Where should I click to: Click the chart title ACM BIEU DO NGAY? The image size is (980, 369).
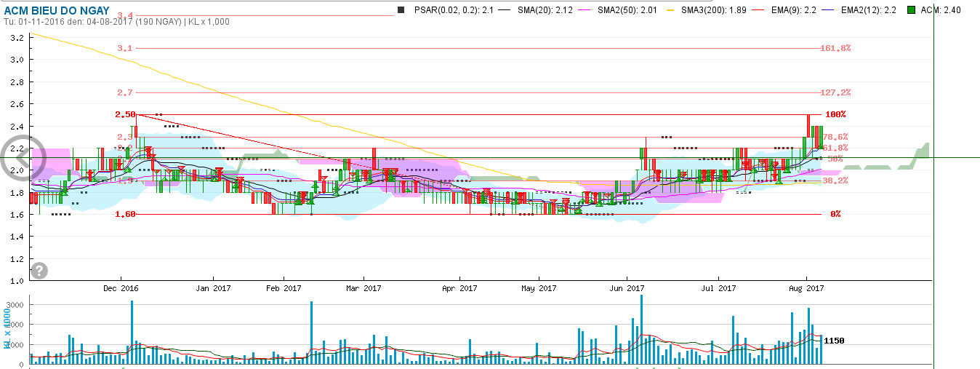[57, 10]
